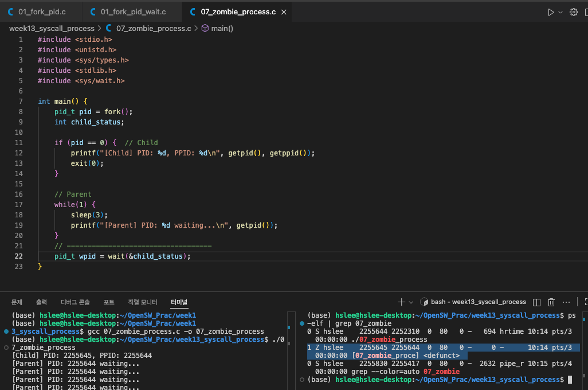
Task: Click the C file icon in the 01_fork_pid_wait.c tab
Action: (x=93, y=12)
